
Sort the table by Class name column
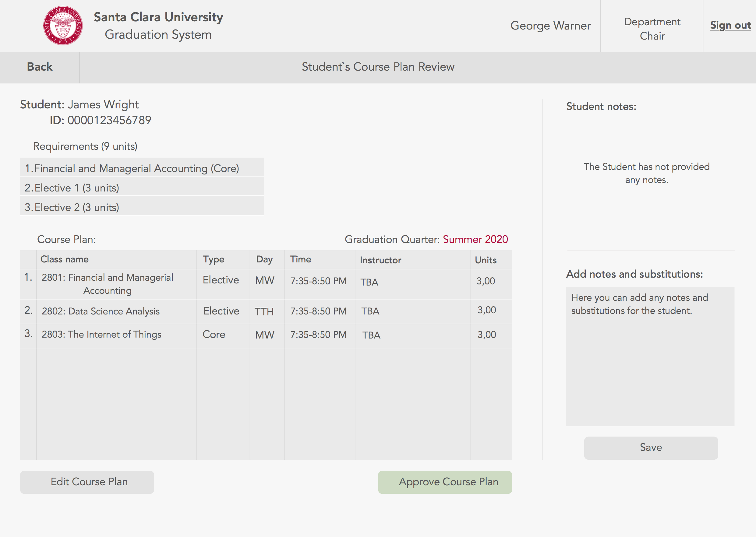pos(65,259)
